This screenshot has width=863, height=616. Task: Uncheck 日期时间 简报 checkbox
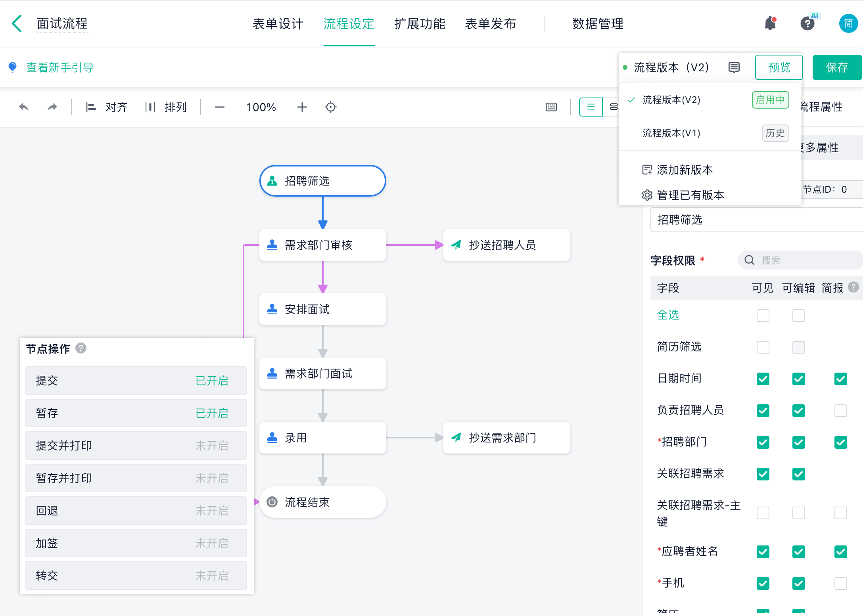coord(840,379)
